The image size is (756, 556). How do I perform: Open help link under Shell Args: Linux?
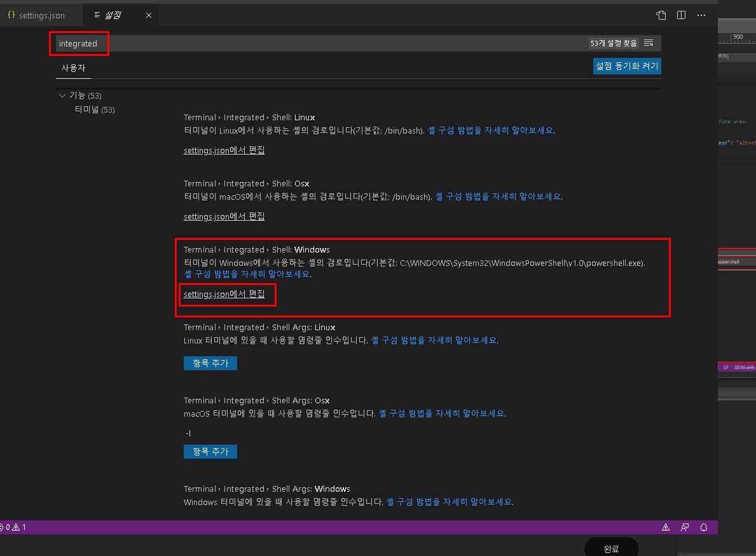coord(434,340)
